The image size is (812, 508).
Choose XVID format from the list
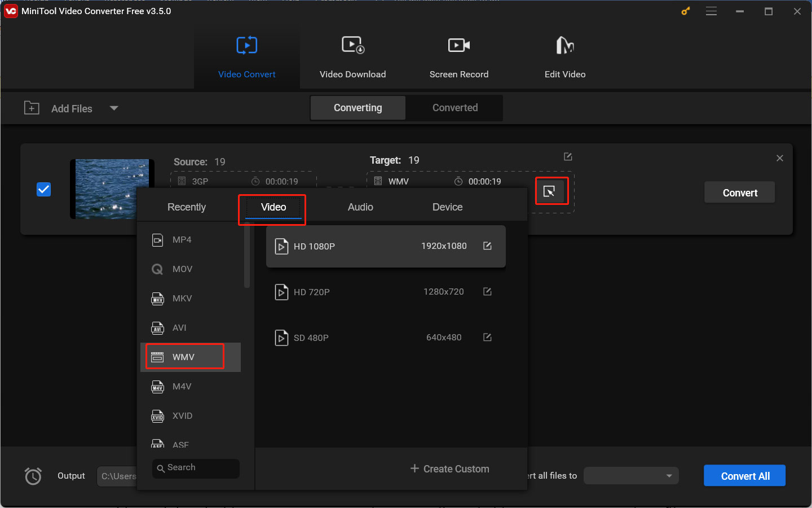pyautogui.click(x=191, y=416)
